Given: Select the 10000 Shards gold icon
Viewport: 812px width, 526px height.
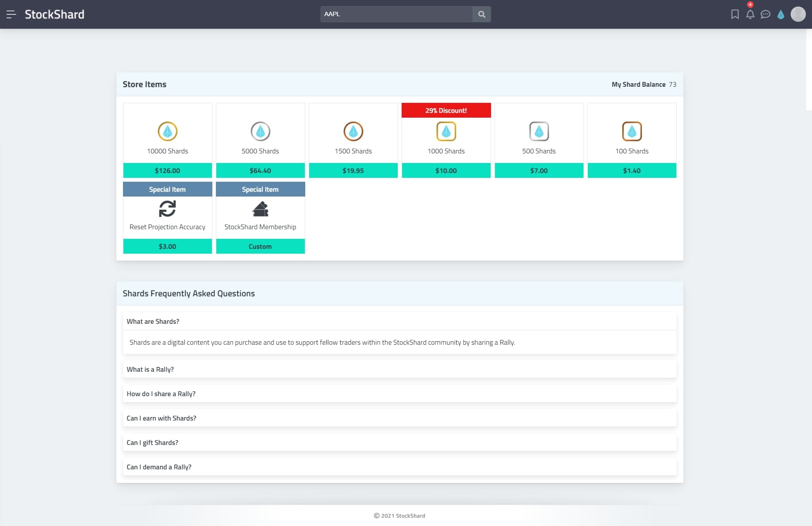Looking at the screenshot, I should coord(167,131).
